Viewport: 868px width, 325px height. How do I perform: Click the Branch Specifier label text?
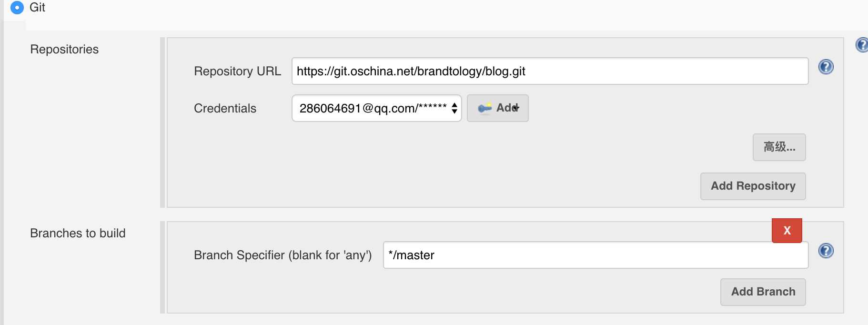click(x=283, y=255)
